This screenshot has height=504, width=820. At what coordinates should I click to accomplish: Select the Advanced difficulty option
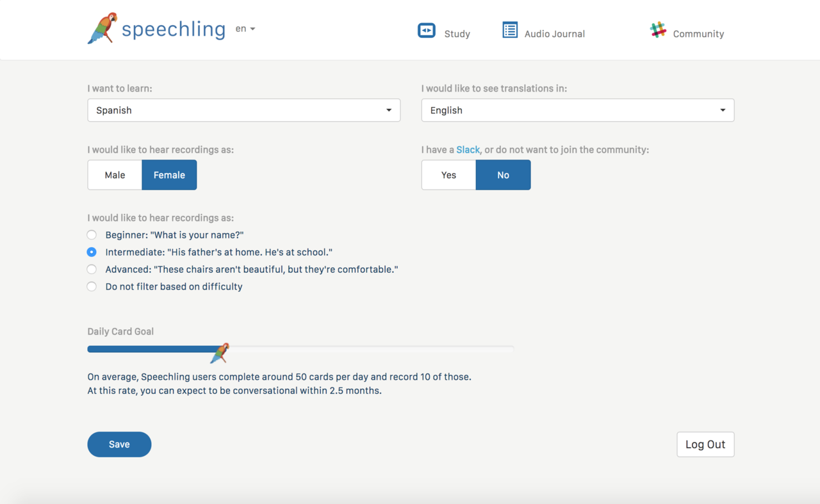pos(92,270)
